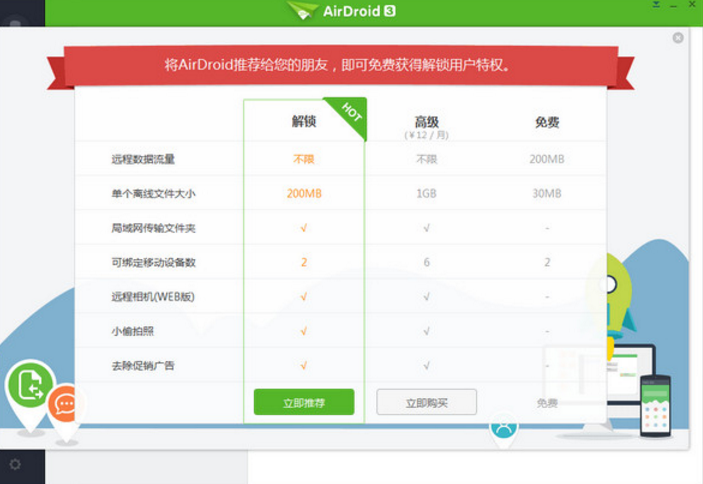The width and height of the screenshot is (703, 484).
Task: Click the orange message bubble pin icon
Action: 65,405
